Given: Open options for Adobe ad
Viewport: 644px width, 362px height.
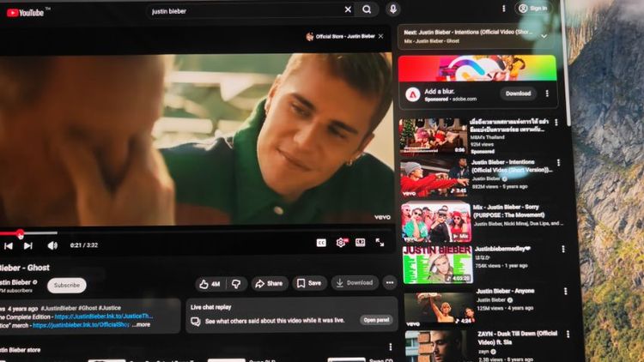Looking at the screenshot, I should (x=547, y=94).
